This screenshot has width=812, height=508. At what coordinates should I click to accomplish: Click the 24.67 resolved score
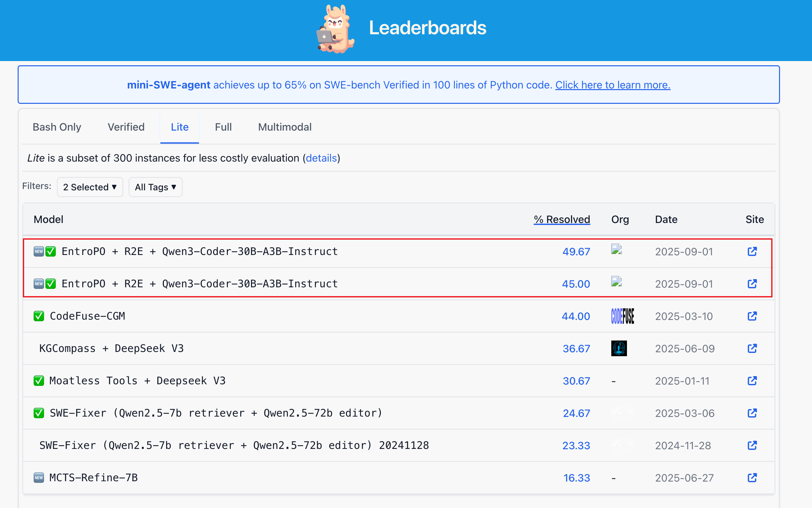576,413
